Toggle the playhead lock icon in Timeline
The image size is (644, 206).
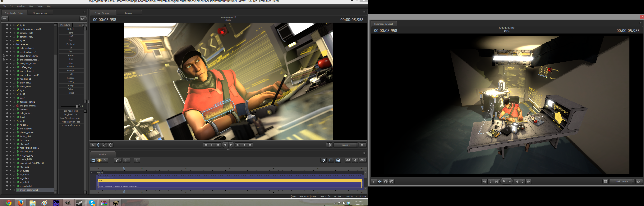pos(324,160)
